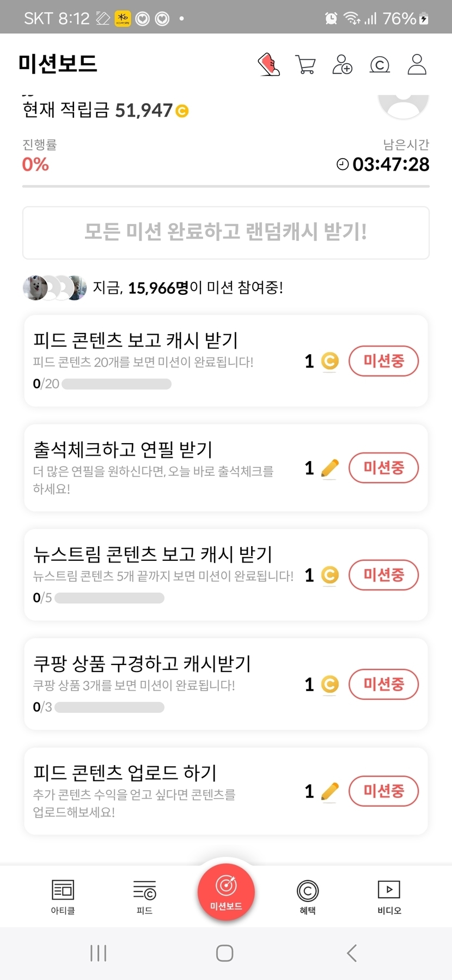Viewport: 452px width, 980px height.
Task: Tap the red sneaker icon in header
Action: click(x=268, y=64)
